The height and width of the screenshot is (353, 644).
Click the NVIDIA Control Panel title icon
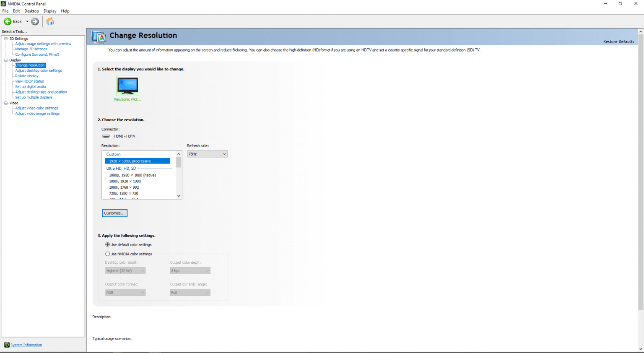tap(3, 4)
